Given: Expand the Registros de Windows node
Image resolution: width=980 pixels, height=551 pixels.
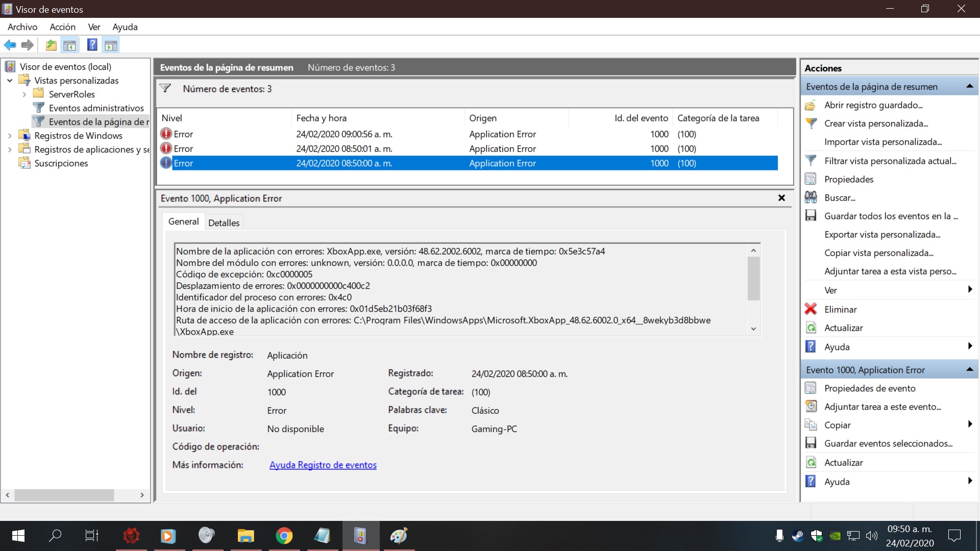Looking at the screenshot, I should click(10, 136).
